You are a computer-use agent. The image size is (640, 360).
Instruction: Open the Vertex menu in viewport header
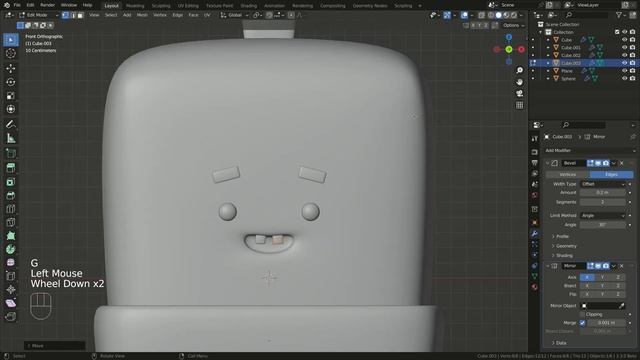pyautogui.click(x=160, y=15)
